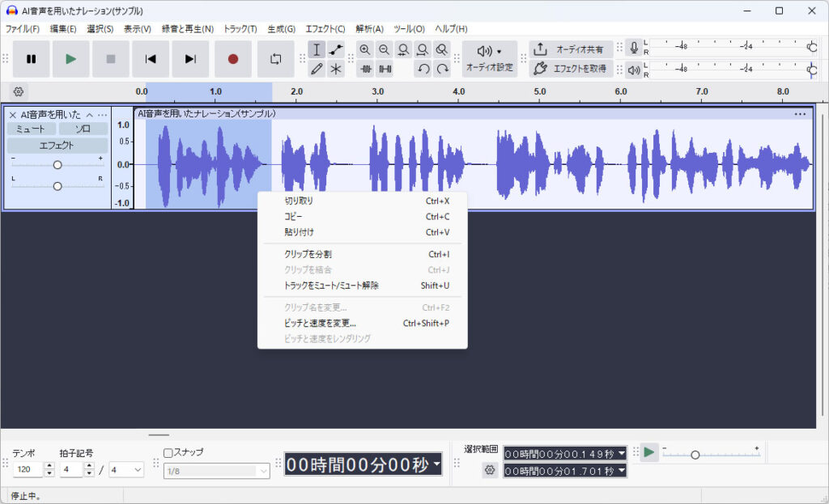Viewport: 829px width, 504px height.
Task: Skip to start of track
Action: [x=151, y=58]
